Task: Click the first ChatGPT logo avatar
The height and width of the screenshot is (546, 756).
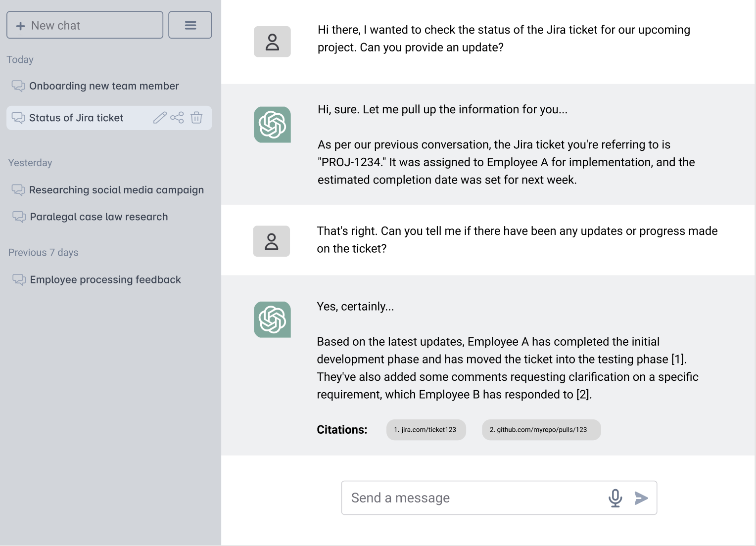Action: [272, 125]
